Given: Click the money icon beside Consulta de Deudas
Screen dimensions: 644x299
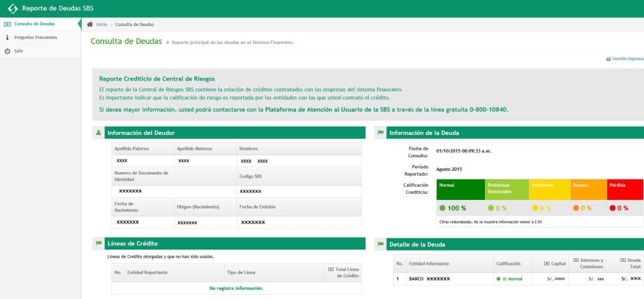Looking at the screenshot, I should pos(7,24).
